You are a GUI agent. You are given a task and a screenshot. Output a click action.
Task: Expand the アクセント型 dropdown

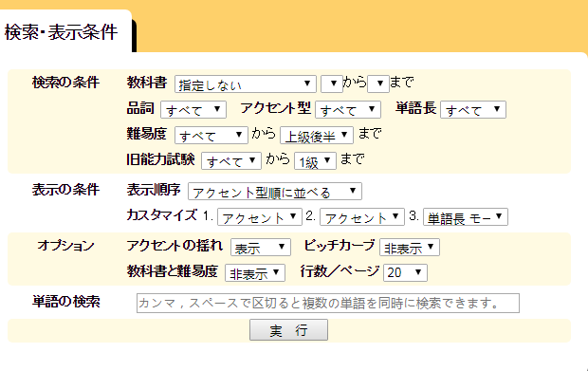click(x=348, y=109)
